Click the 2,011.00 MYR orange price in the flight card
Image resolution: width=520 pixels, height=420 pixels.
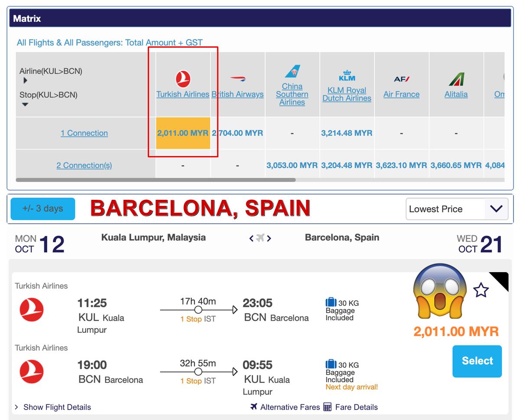pos(456,332)
